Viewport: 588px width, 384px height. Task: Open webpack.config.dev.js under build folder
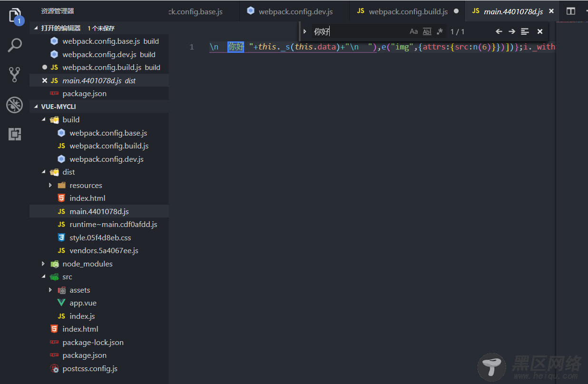point(99,159)
